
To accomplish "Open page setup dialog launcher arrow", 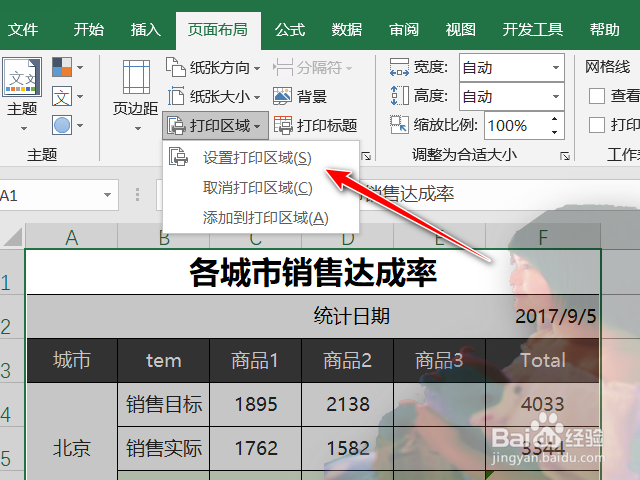I will (367, 156).
